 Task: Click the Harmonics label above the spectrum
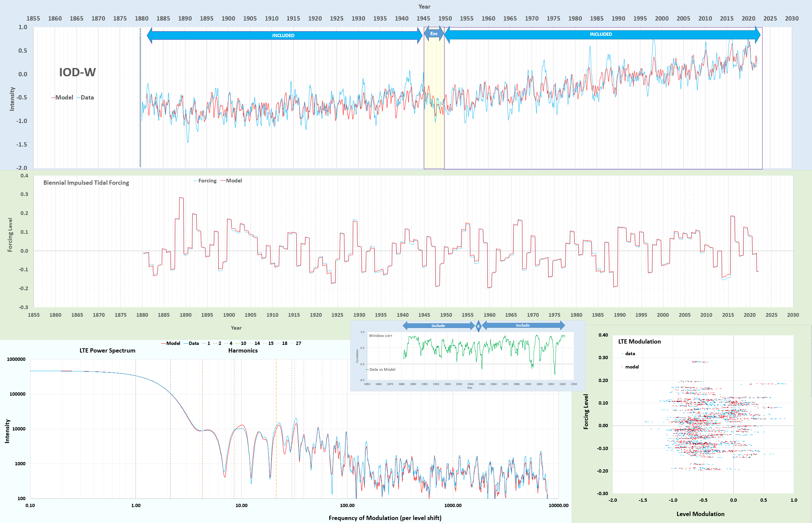tap(243, 351)
